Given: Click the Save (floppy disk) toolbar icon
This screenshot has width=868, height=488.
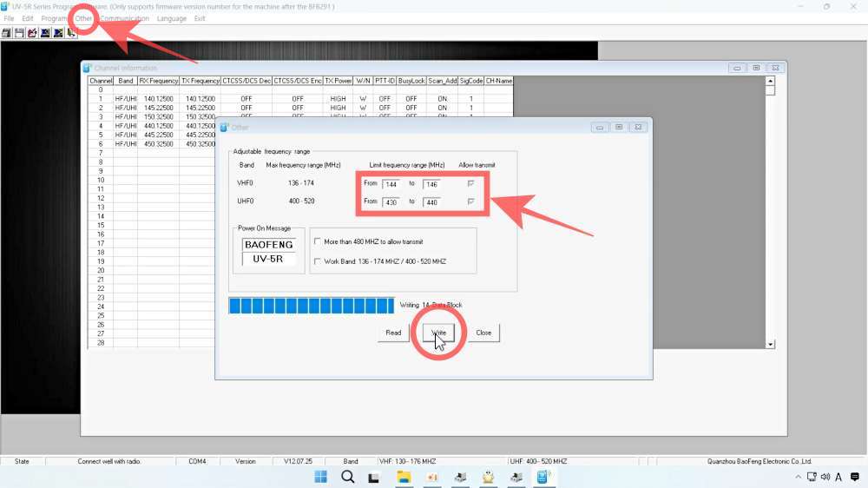Looking at the screenshot, I should 19,33.
